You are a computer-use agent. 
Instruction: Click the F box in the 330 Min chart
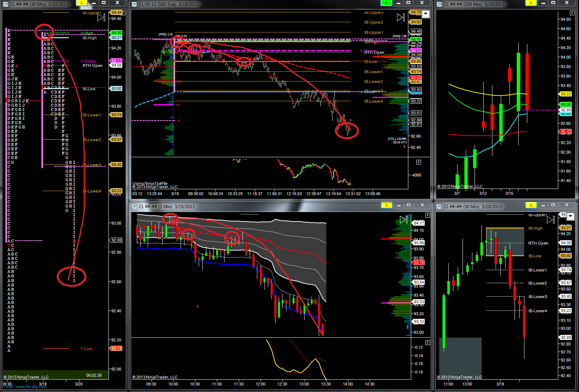[x=572, y=13]
